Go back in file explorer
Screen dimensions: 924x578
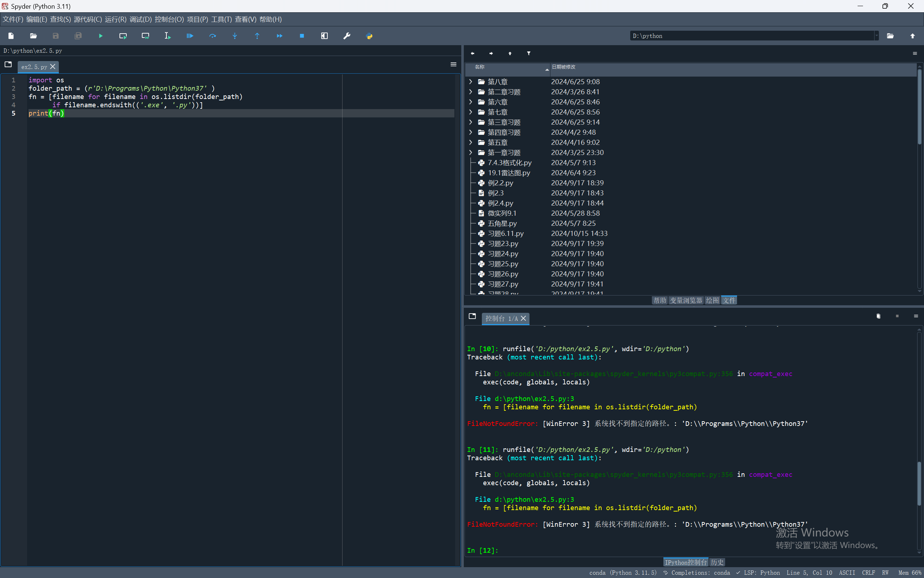[473, 53]
